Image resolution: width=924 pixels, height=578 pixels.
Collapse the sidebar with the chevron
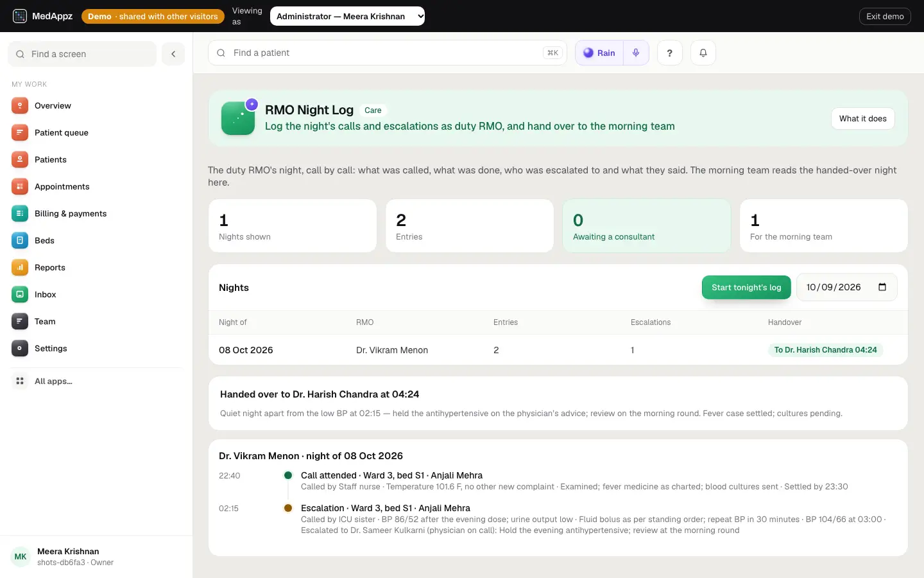pyautogui.click(x=173, y=54)
